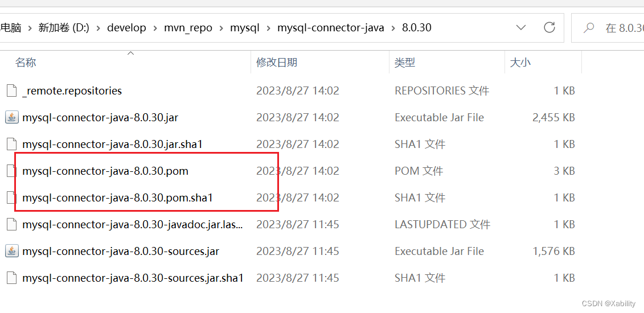644x313 pixels.
Task: Expand the chevron after 新加卷 (D:)
Action: (x=98, y=28)
